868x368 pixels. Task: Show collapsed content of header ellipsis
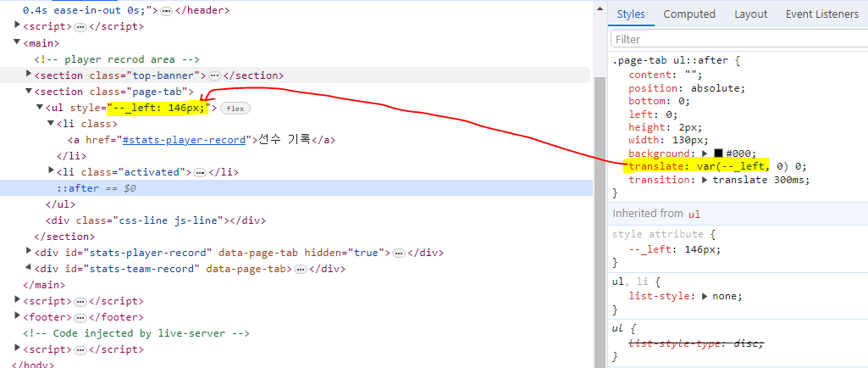166,11
